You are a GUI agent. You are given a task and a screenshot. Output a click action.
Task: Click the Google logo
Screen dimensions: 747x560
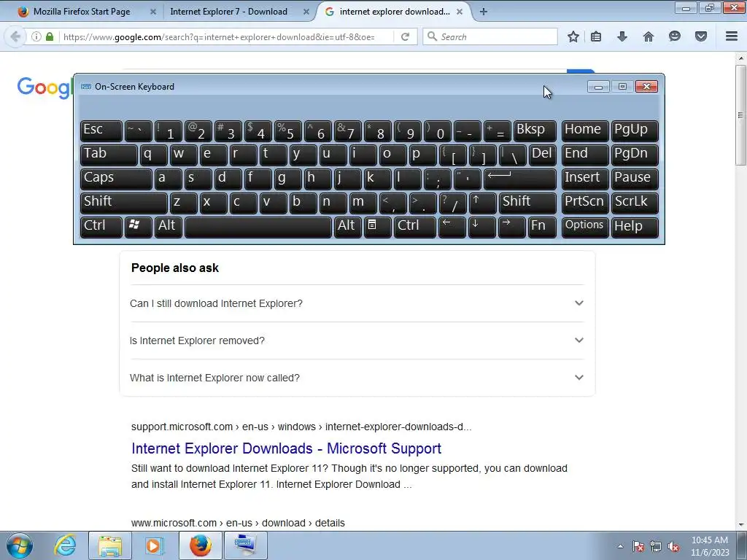tap(44, 87)
